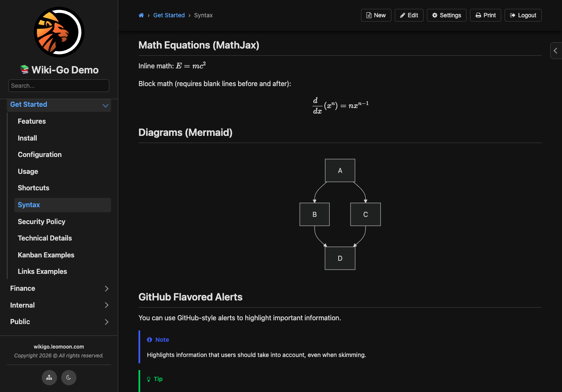Viewport: 562px width, 392px height.
Task: Open the Security Policy page
Action: pyautogui.click(x=41, y=222)
